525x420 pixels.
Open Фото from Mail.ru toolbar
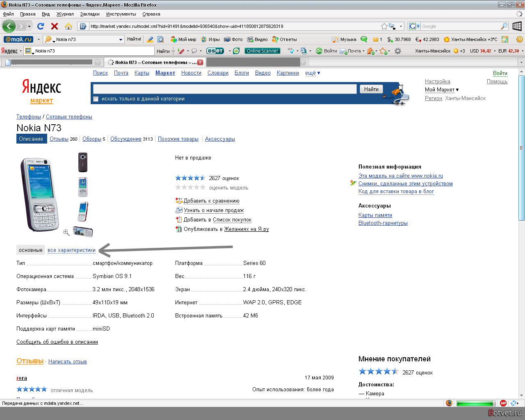point(233,39)
